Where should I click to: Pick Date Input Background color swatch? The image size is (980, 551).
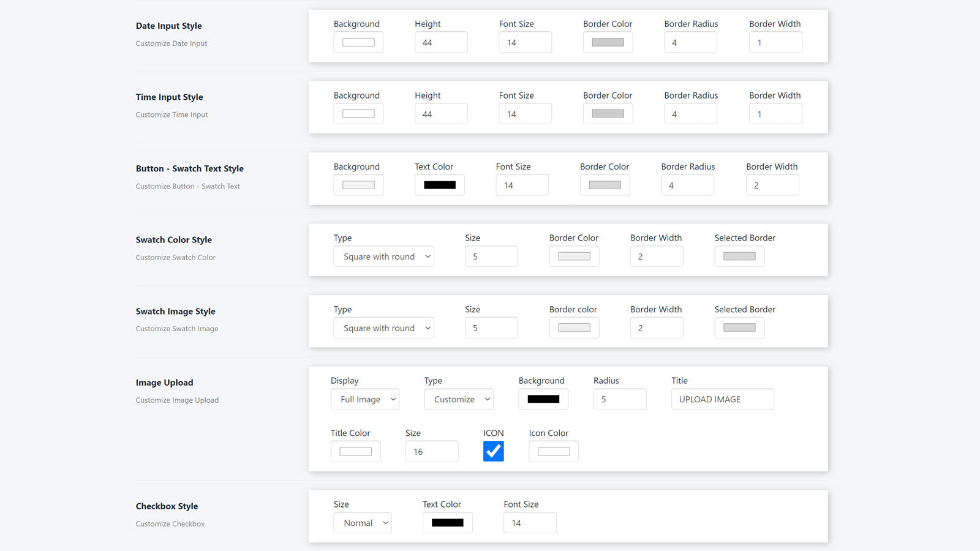pyautogui.click(x=358, y=42)
